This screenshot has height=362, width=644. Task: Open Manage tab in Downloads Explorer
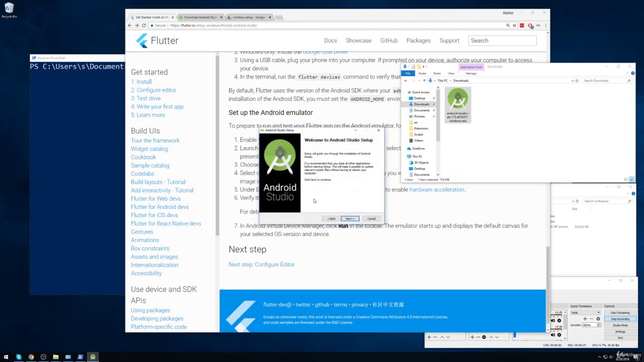471,73
